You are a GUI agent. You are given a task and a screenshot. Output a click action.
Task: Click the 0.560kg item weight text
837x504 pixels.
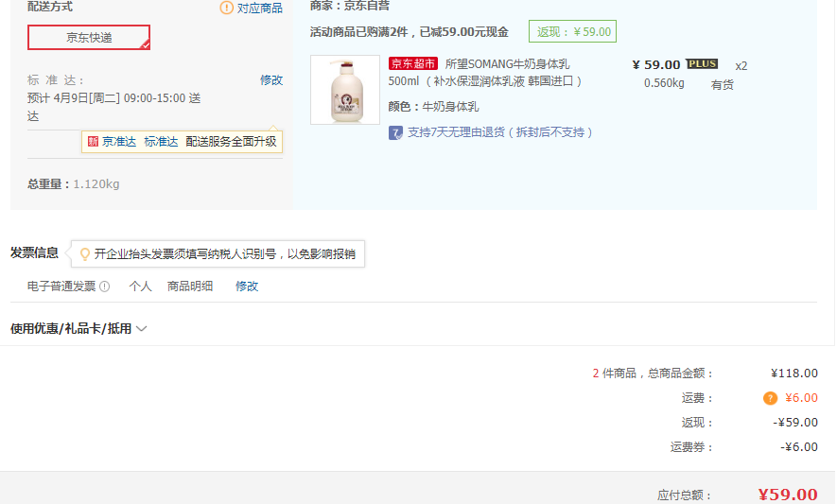pyautogui.click(x=664, y=83)
